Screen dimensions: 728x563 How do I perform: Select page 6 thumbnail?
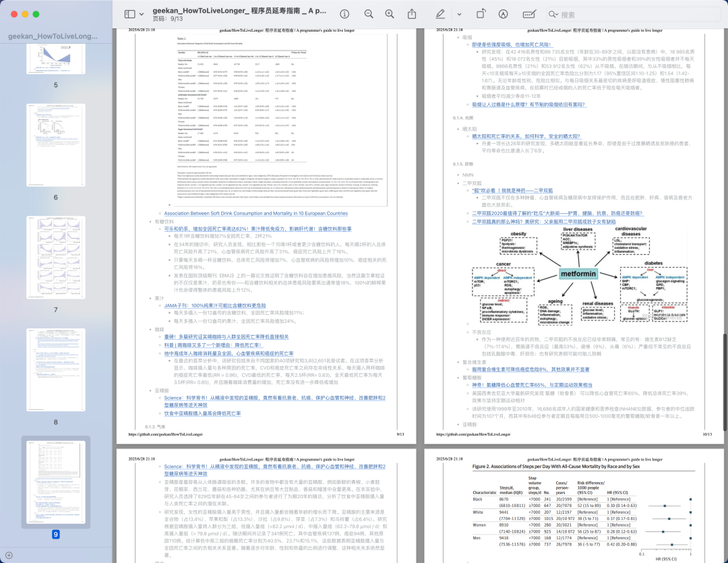(x=56, y=145)
